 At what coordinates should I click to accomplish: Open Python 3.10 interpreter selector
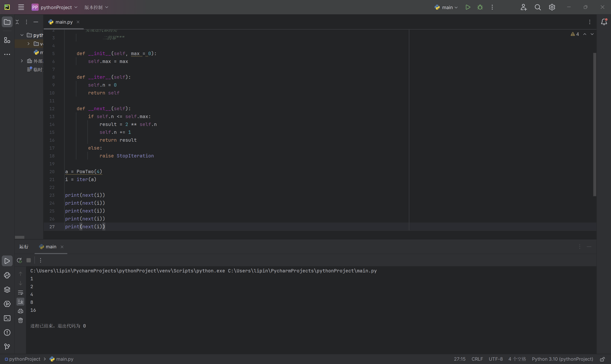point(562,359)
